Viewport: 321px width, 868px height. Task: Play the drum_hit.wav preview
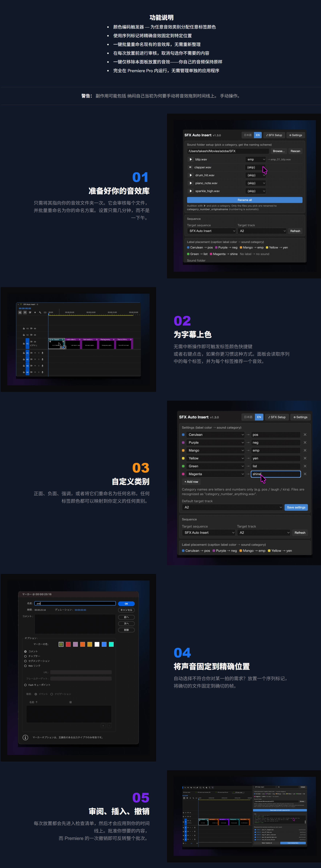(x=191, y=175)
